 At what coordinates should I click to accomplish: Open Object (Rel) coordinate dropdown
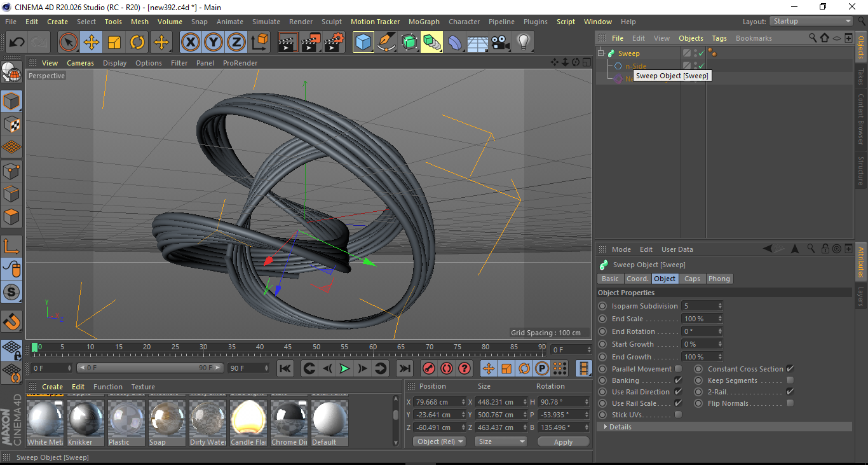[x=439, y=441]
